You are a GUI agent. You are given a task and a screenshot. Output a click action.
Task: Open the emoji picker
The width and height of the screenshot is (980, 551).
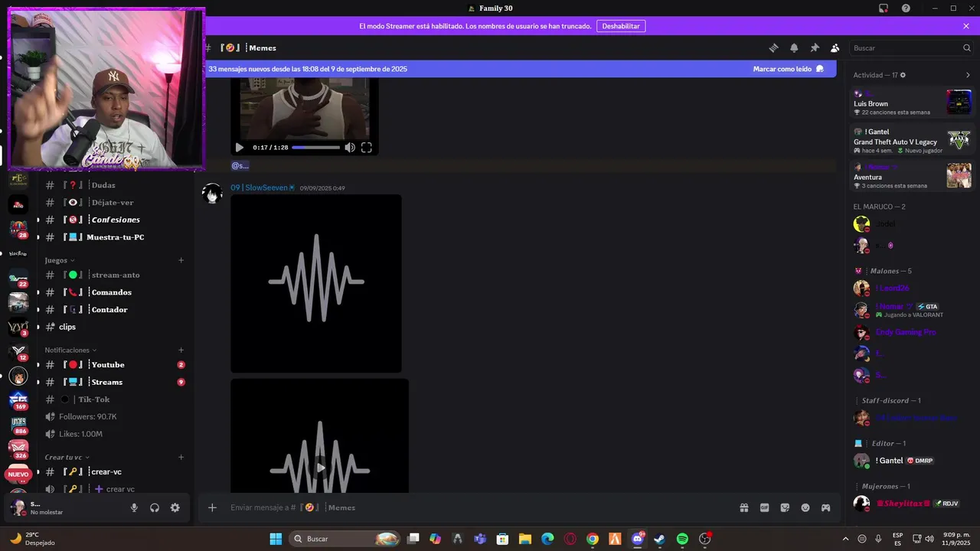click(805, 507)
